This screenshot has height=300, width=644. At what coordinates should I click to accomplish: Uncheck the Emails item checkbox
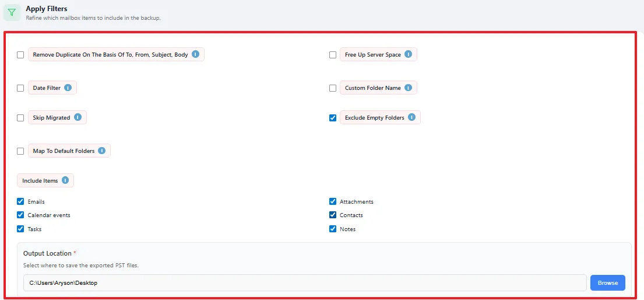[x=20, y=201]
